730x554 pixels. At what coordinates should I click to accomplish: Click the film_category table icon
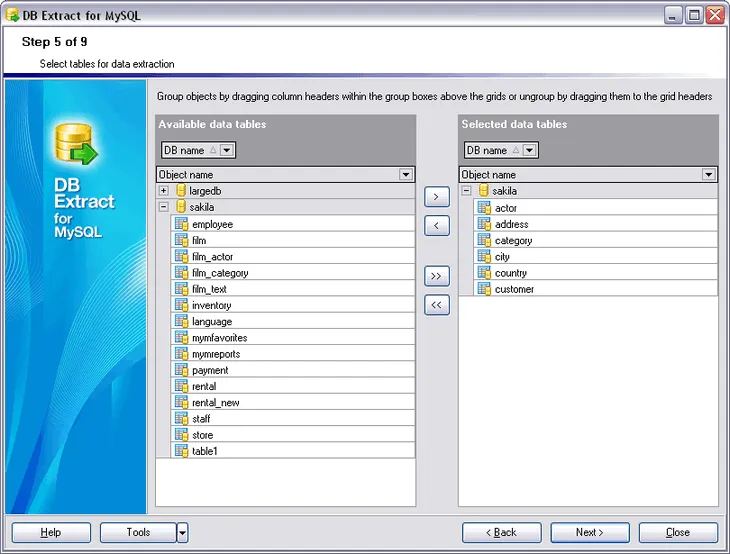click(181, 273)
